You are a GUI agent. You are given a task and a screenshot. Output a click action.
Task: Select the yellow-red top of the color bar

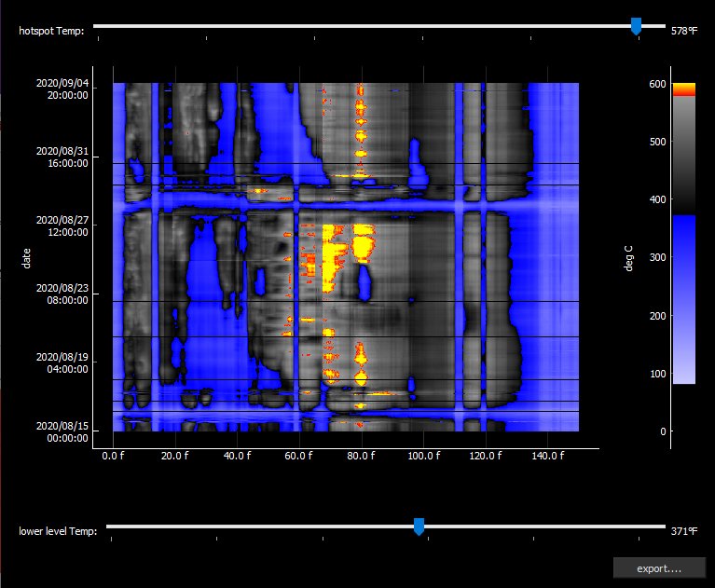tap(683, 89)
